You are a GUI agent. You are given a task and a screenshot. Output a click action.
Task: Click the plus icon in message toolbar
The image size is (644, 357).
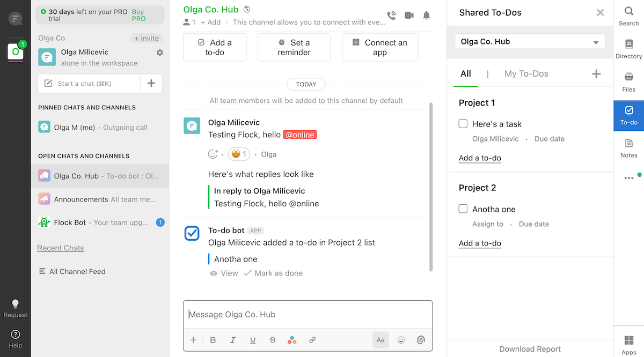(193, 340)
